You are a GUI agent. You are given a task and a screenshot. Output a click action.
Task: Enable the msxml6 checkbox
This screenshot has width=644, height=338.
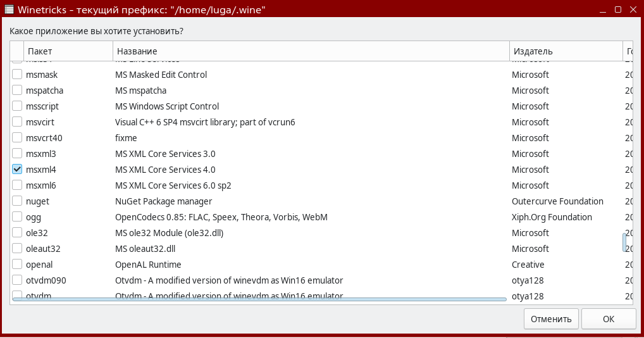(17, 185)
